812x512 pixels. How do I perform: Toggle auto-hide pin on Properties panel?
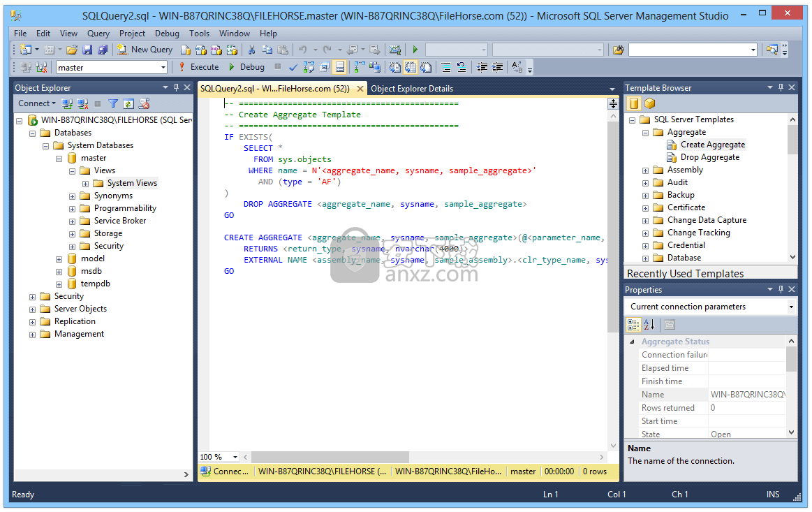tap(781, 289)
